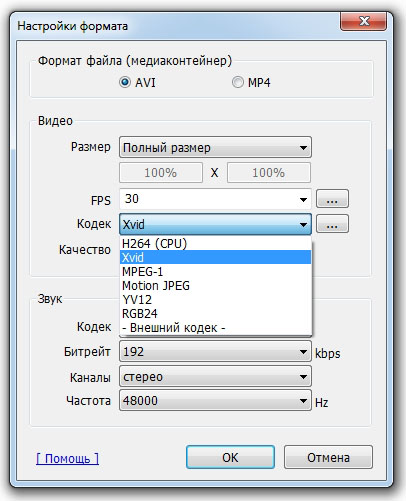
Task: Collapse the video Кодек Xvid combo box
Action: [x=215, y=224]
